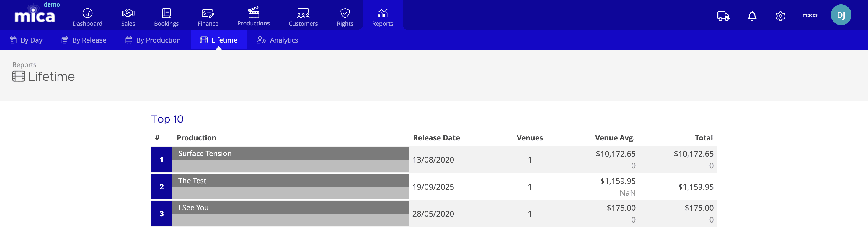Open the Productions clapperboard icon
The width and height of the screenshot is (868, 227).
(x=253, y=12)
